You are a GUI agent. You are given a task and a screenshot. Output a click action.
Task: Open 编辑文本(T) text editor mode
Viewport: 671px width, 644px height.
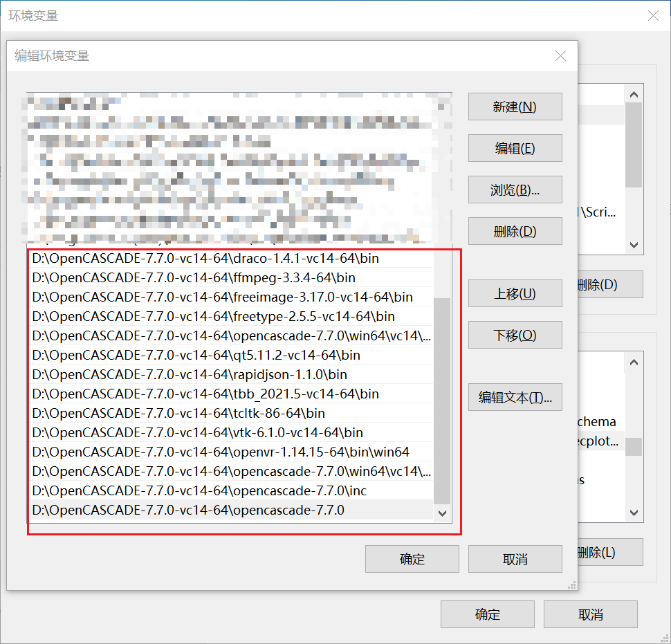coord(515,397)
